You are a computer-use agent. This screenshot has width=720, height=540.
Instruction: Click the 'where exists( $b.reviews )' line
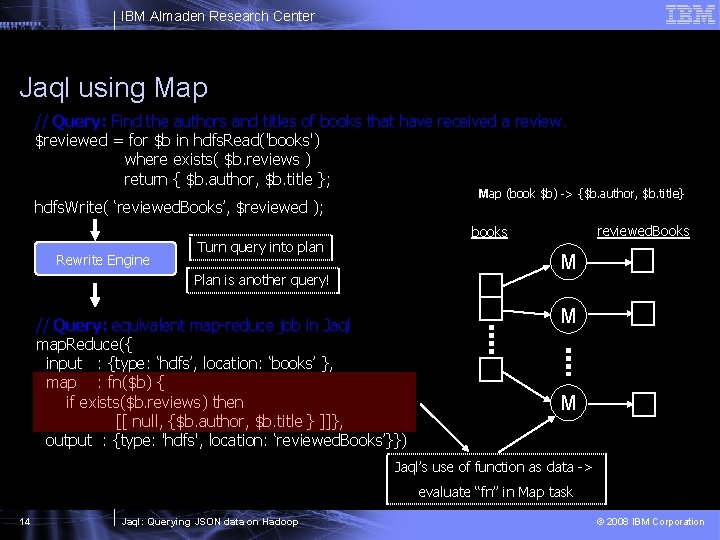click(x=217, y=159)
